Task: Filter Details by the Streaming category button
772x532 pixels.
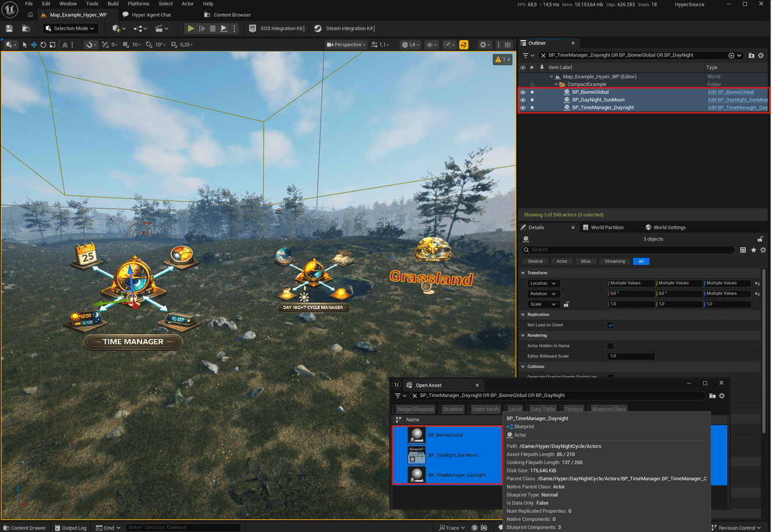Action: tap(615, 261)
